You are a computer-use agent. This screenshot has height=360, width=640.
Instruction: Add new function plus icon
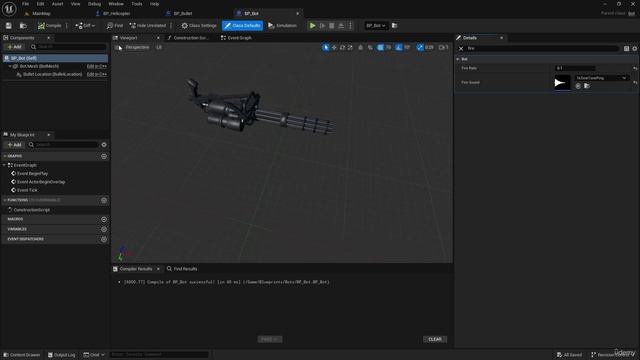(x=104, y=200)
